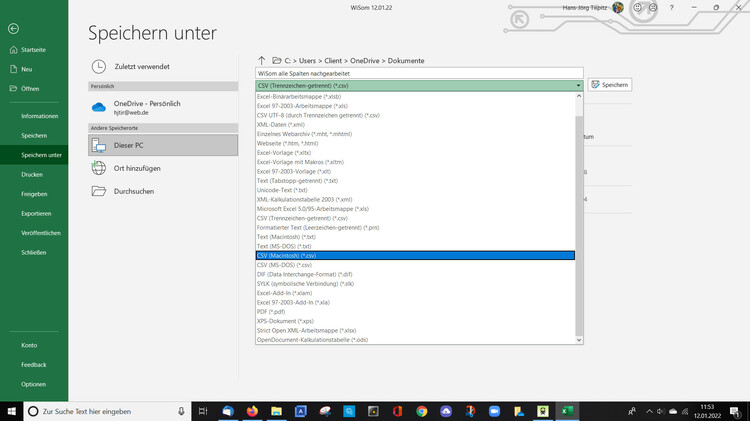Choose Unicode-Text (*.txt) format
Viewport: 750px width, 421px height.
click(415, 190)
